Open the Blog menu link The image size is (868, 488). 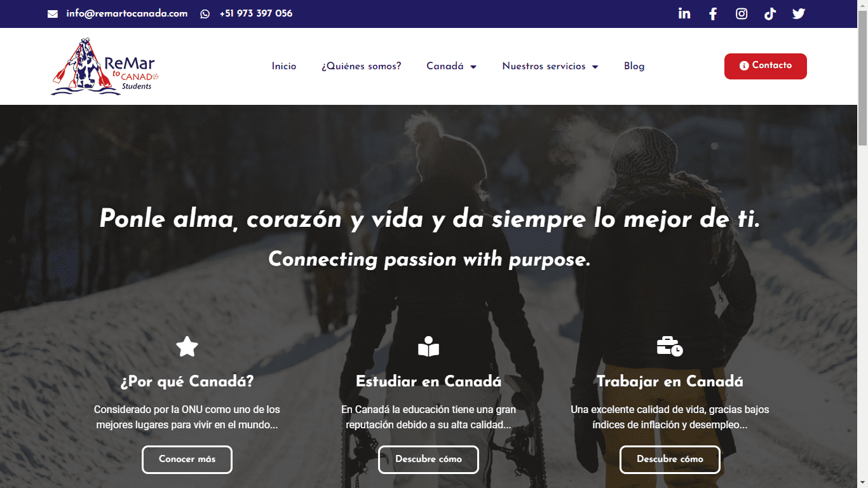click(x=634, y=66)
